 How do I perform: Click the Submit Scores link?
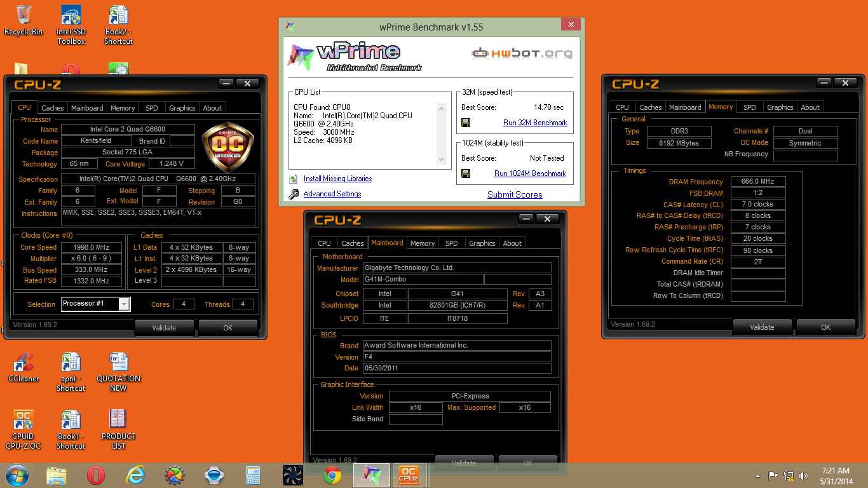515,195
